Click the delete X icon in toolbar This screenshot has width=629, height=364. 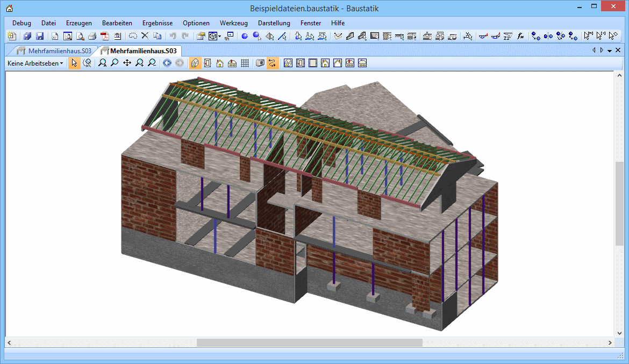[x=145, y=37]
